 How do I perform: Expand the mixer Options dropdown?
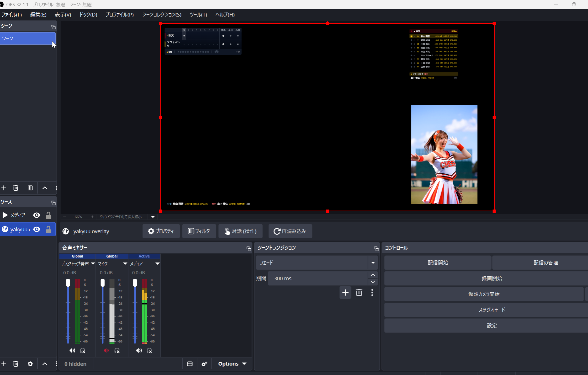click(232, 364)
